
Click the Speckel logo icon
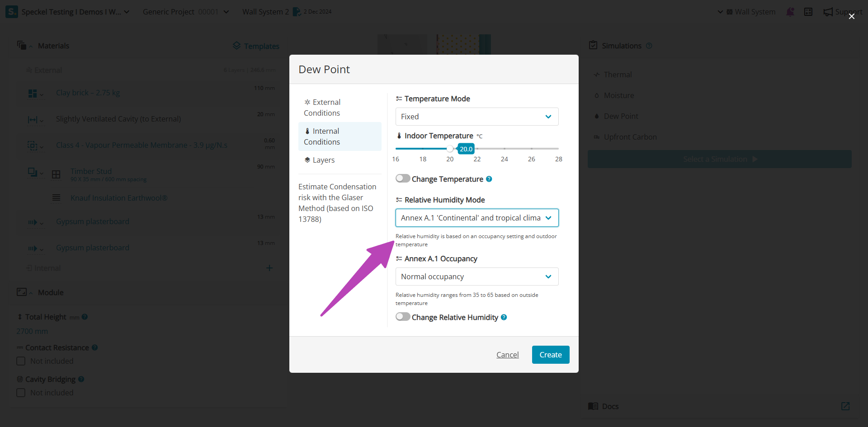[11, 12]
